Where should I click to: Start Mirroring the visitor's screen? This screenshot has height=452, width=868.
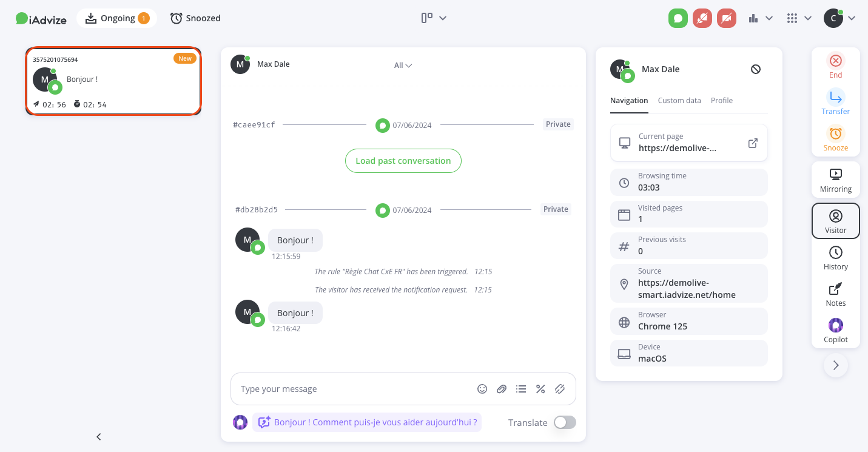[835, 180]
